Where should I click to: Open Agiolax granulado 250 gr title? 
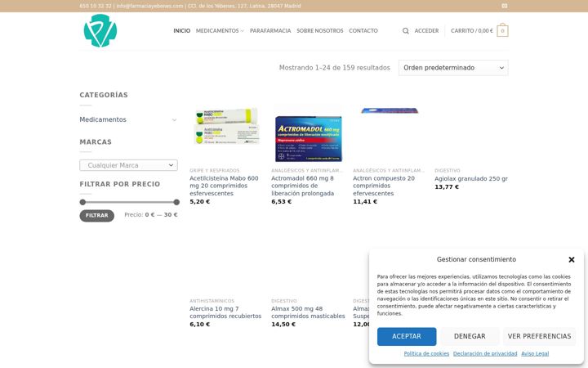click(x=471, y=179)
